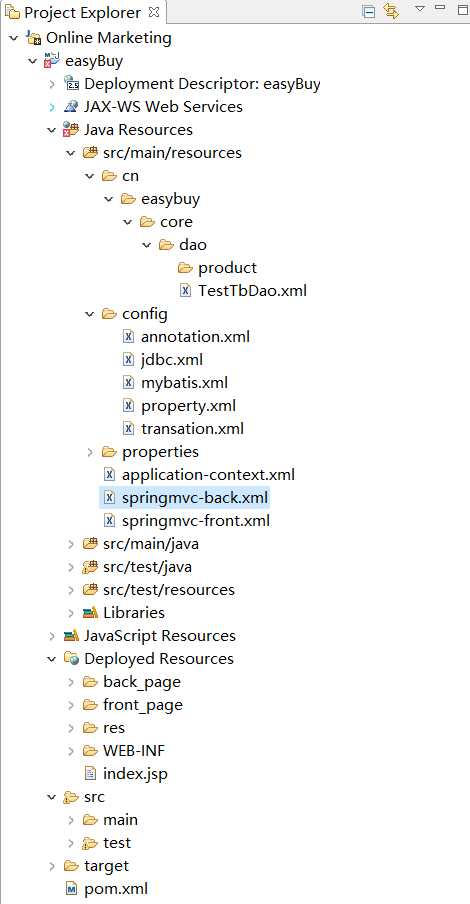The height and width of the screenshot is (904, 470).
Task: Expand the properties folder arrow
Action: click(x=90, y=452)
